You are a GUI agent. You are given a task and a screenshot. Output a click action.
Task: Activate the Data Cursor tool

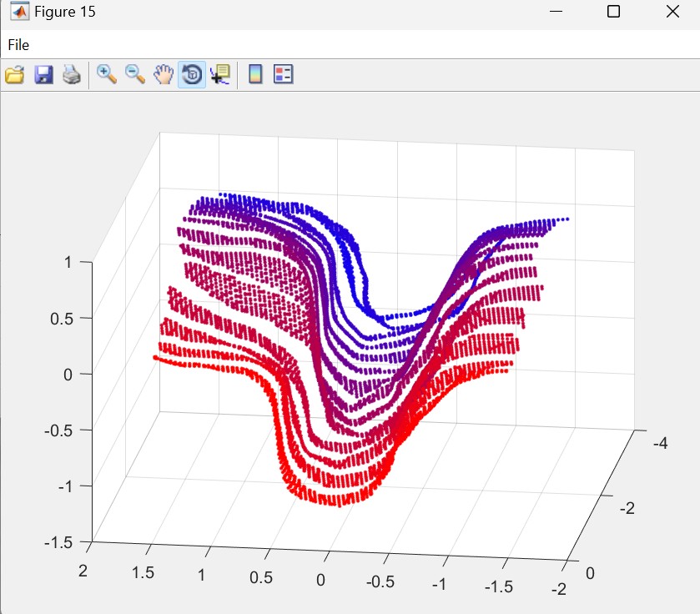[x=220, y=75]
